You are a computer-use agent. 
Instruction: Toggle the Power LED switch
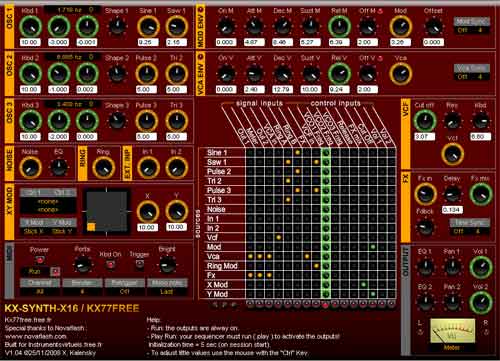point(40,259)
